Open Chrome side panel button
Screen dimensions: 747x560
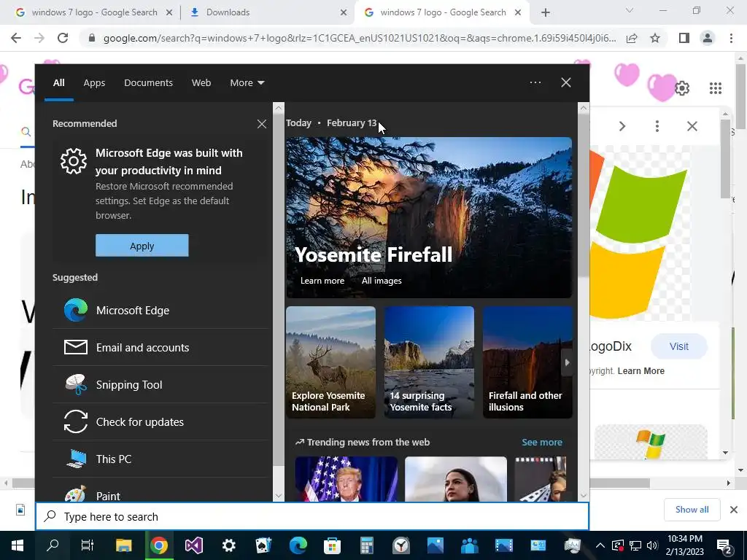[684, 38]
